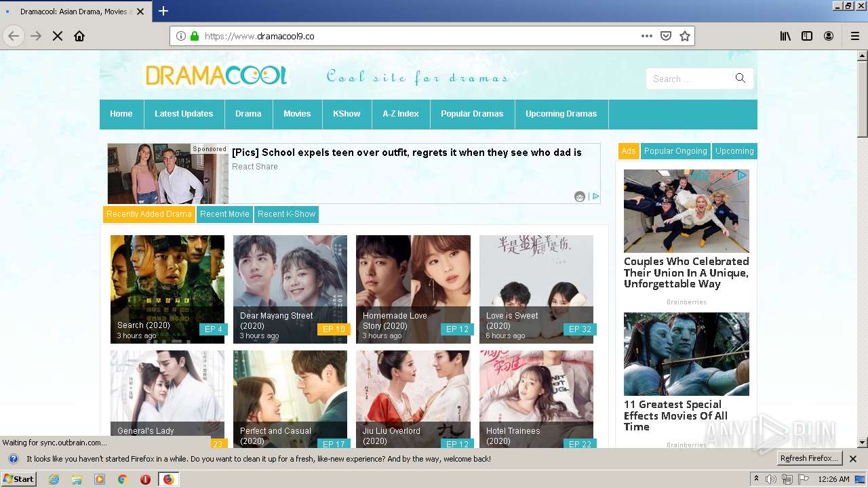Image resolution: width=868 pixels, height=488 pixels.
Task: Open Perfect and Casual thumbnail
Action: [x=290, y=399]
